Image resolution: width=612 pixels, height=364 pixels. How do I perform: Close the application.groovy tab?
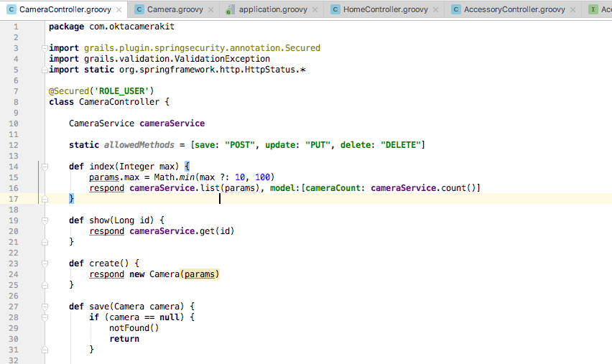tap(314, 10)
